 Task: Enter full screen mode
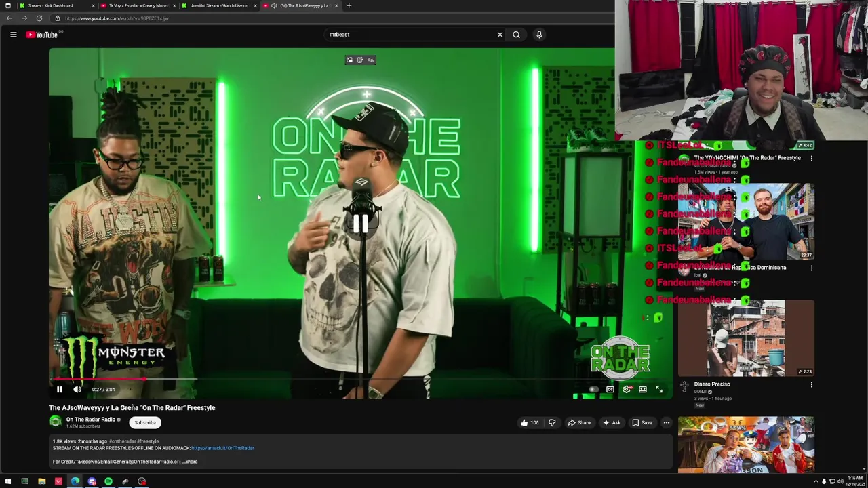tap(659, 389)
